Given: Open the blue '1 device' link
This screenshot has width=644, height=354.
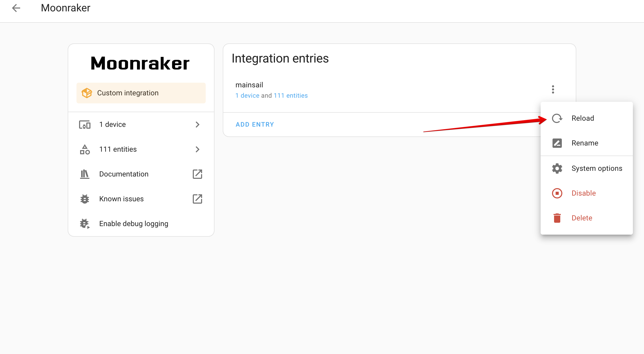Looking at the screenshot, I should (x=247, y=96).
